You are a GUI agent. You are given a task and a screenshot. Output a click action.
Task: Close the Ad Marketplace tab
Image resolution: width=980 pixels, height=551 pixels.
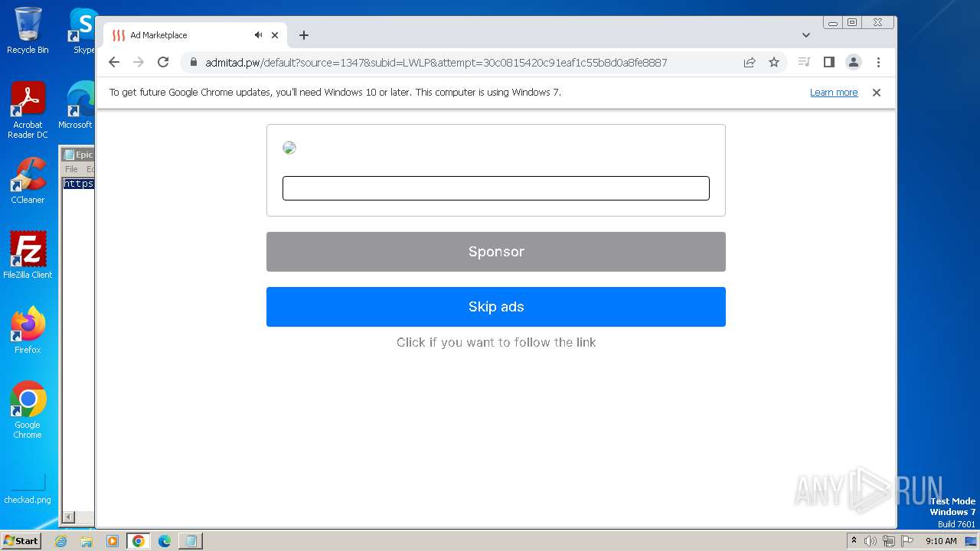point(275,35)
